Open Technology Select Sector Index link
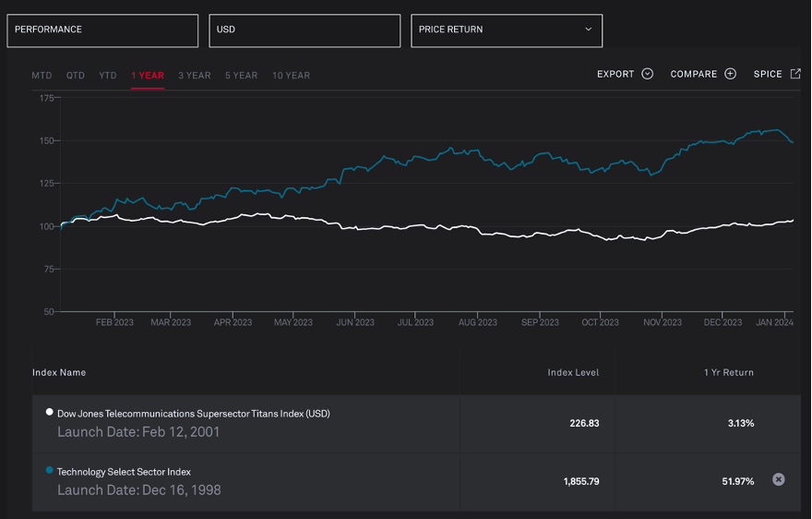This screenshot has width=812, height=519. (x=124, y=472)
